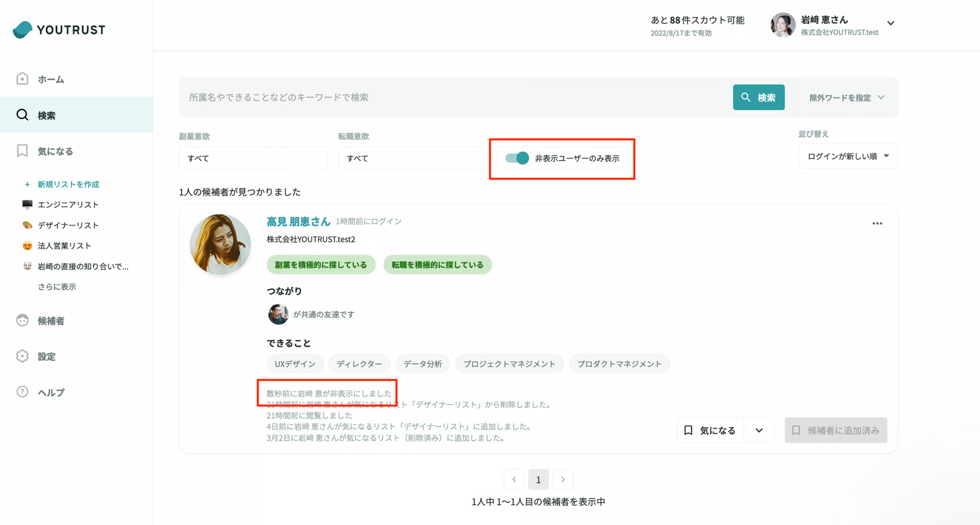Switch to the 検索 sidebar section
This screenshot has width=980, height=525.
pos(46,115)
